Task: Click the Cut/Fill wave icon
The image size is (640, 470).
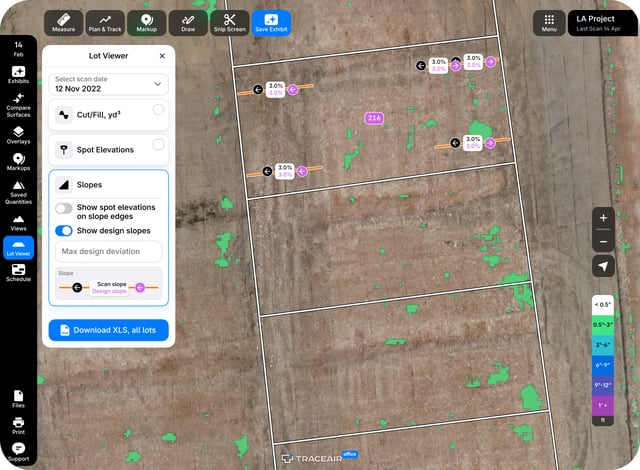Action: click(64, 115)
